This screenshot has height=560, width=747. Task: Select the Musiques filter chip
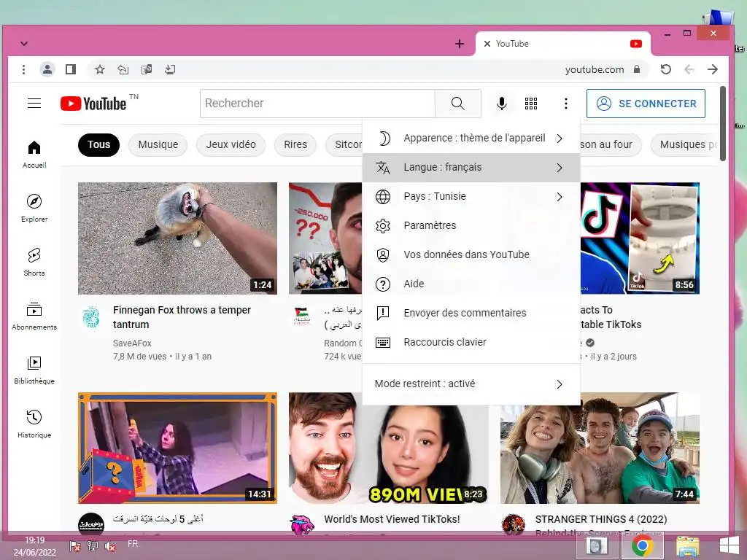[x=685, y=145]
